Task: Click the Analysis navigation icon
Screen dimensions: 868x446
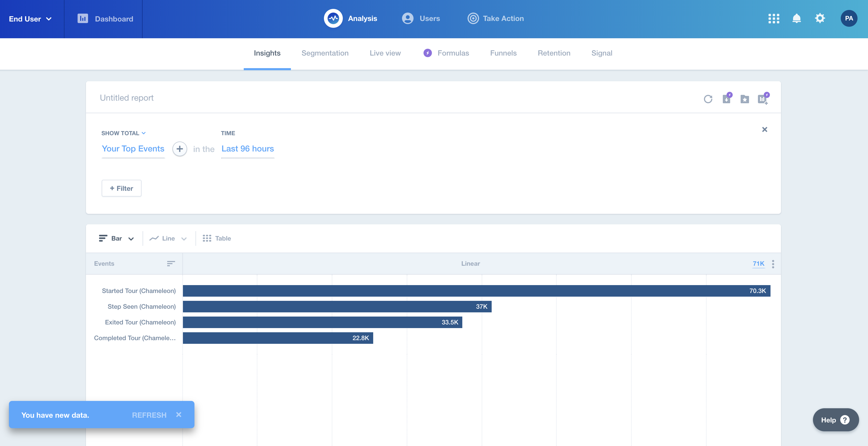Action: (x=333, y=18)
